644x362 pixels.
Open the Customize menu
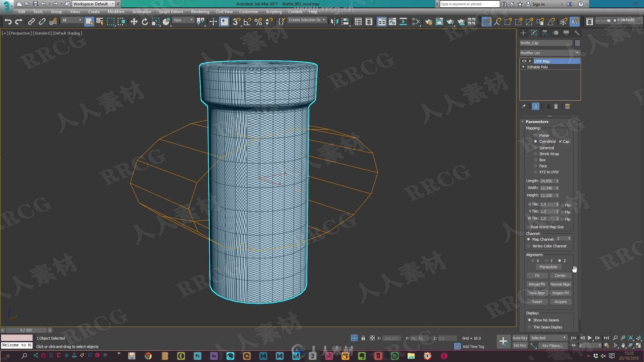tap(249, 12)
